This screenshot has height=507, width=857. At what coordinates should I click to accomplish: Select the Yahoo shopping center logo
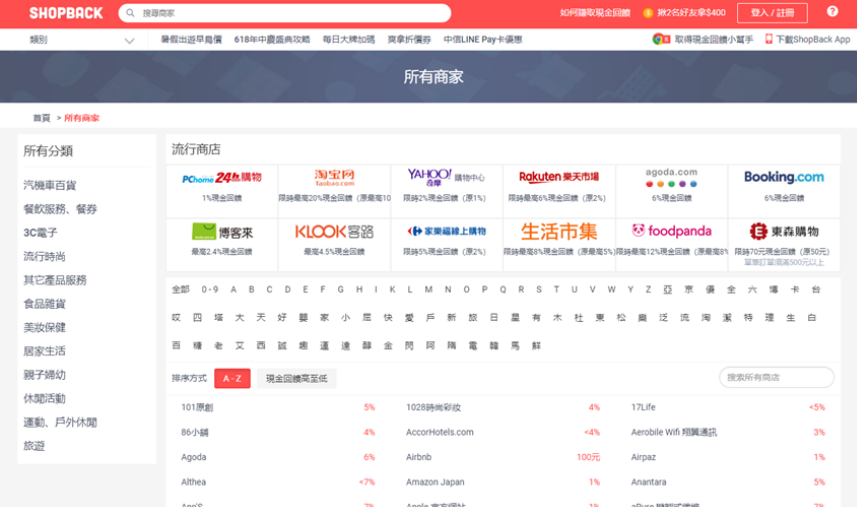(446, 177)
